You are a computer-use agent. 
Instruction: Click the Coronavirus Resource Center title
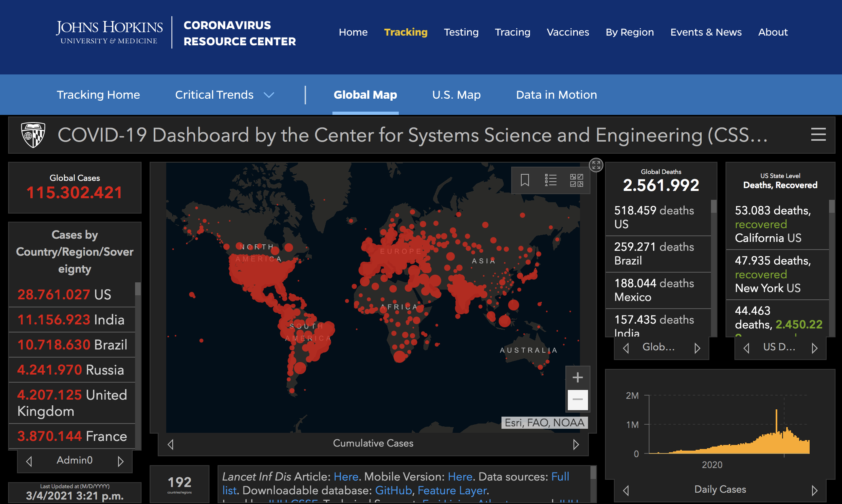239,33
